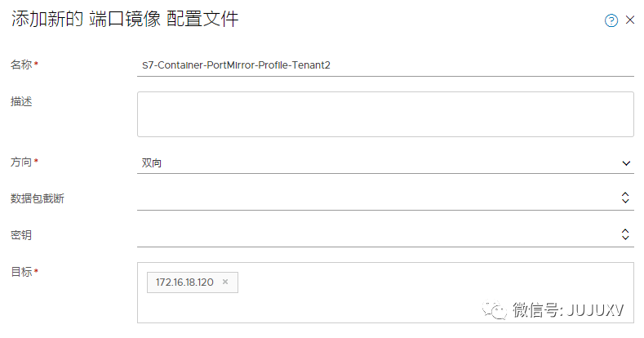
Task: Click the 密钥 field label
Action: (x=21, y=235)
